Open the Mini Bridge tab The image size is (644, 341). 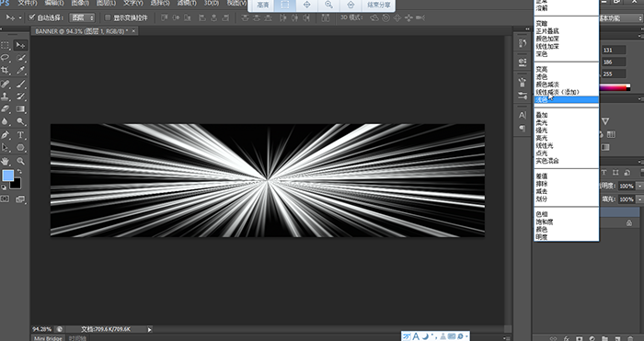click(48, 338)
